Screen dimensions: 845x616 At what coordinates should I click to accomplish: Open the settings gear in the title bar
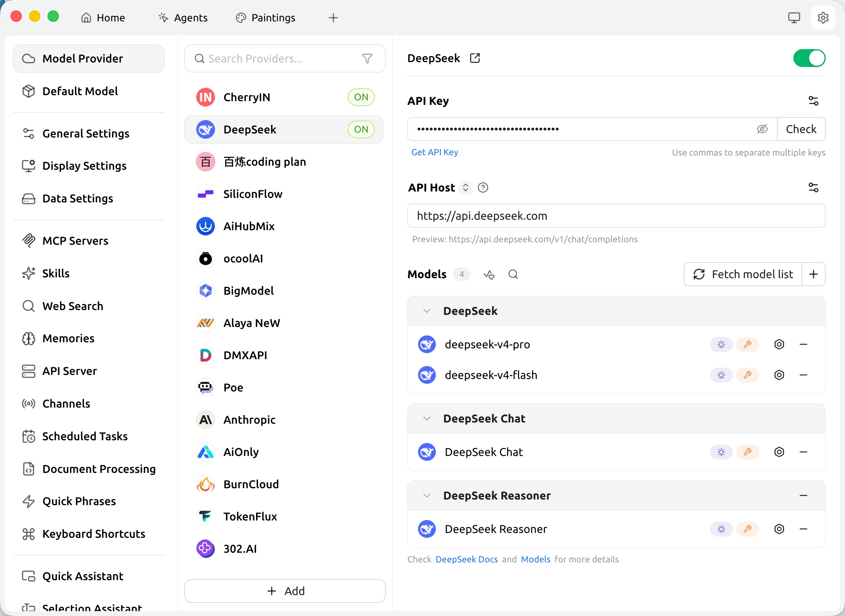point(823,18)
